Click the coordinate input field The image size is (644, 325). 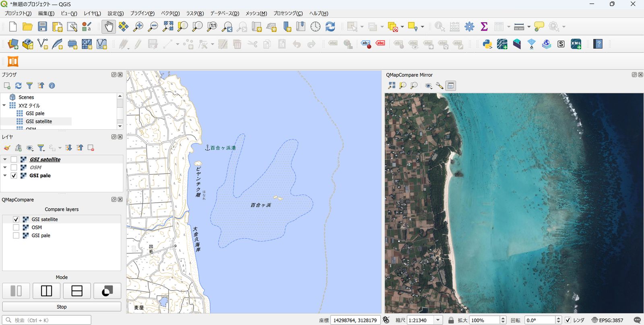point(355,320)
